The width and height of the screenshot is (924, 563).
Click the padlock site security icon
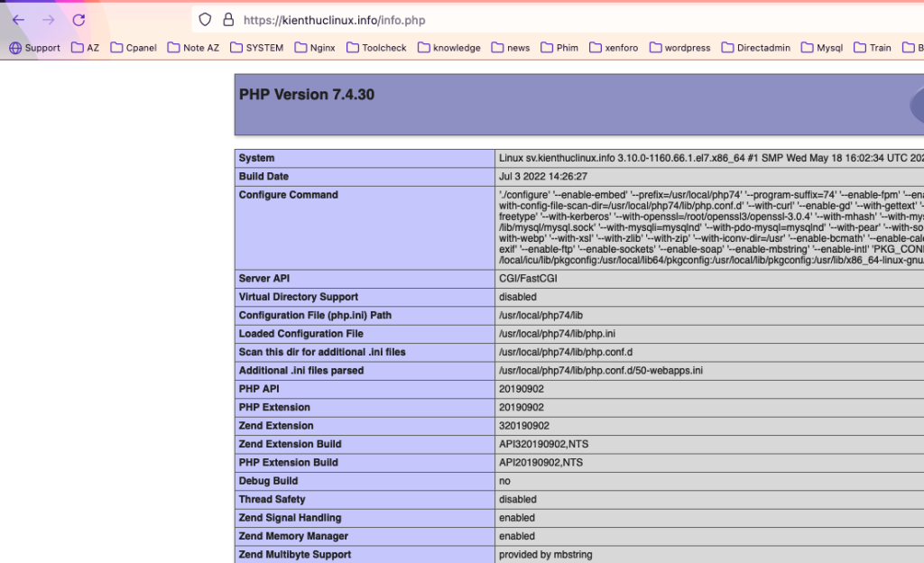(x=227, y=20)
